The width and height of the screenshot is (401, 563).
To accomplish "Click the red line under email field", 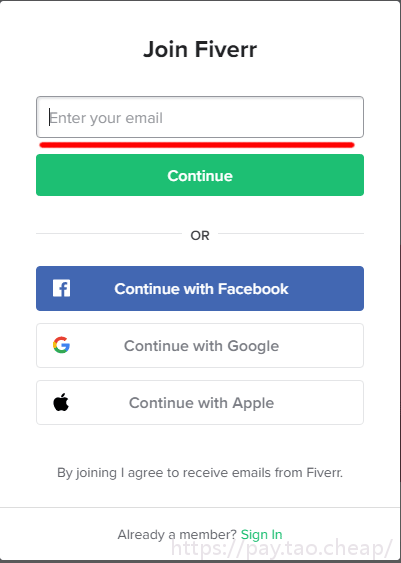I will tap(197, 145).
